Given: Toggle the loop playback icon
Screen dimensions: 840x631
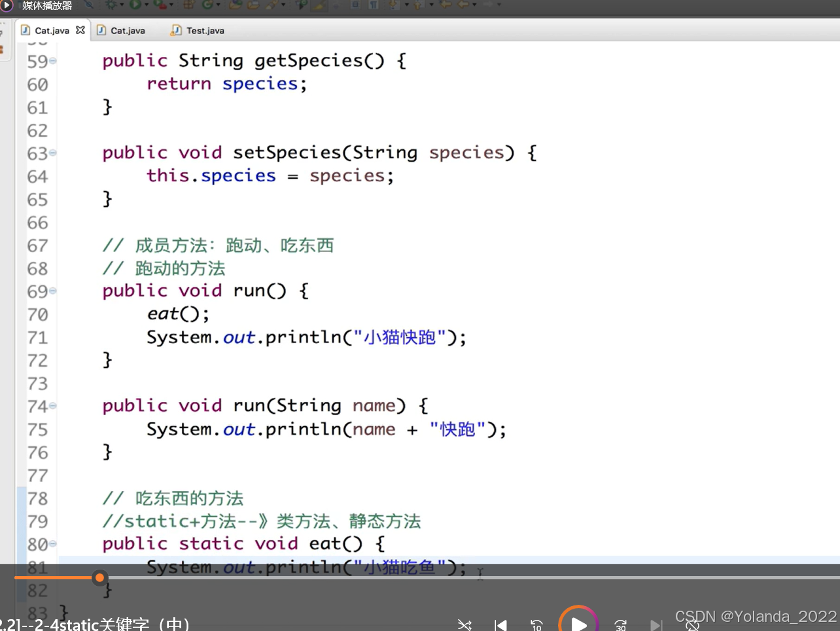Looking at the screenshot, I should (692, 624).
